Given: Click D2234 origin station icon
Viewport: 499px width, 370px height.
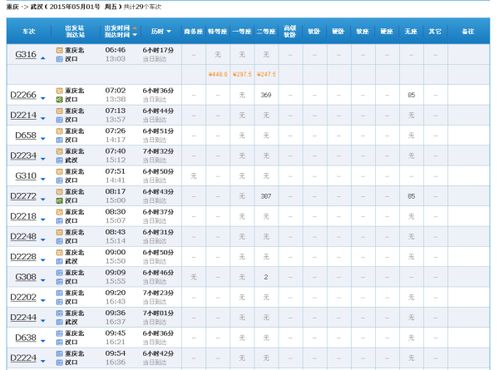Looking at the screenshot, I should [59, 151].
